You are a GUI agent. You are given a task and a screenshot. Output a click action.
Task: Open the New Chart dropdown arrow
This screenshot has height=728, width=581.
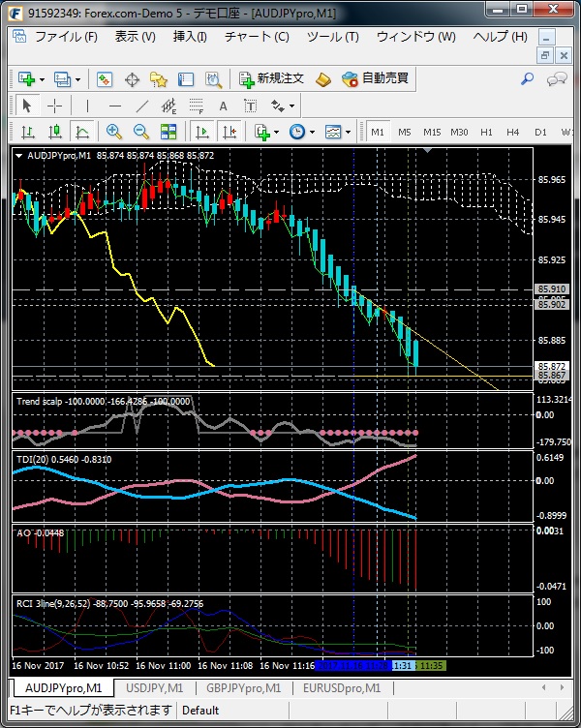(x=42, y=79)
